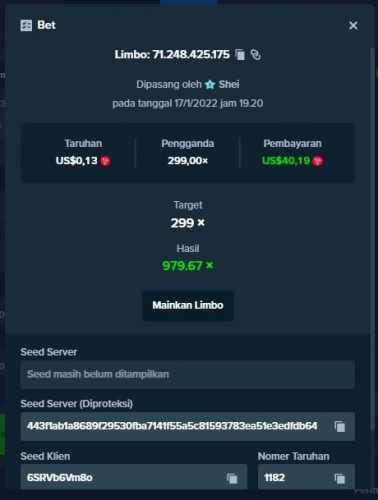Click the Pengganda value 299,00×

[x=188, y=161]
